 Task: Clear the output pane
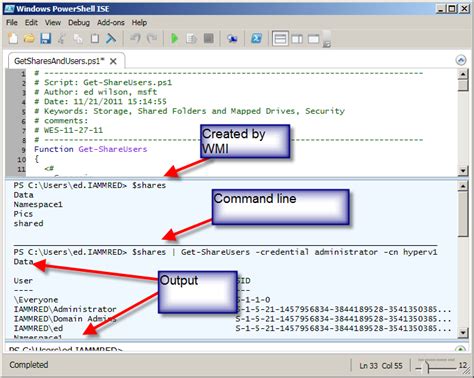pyautogui.click(x=111, y=39)
